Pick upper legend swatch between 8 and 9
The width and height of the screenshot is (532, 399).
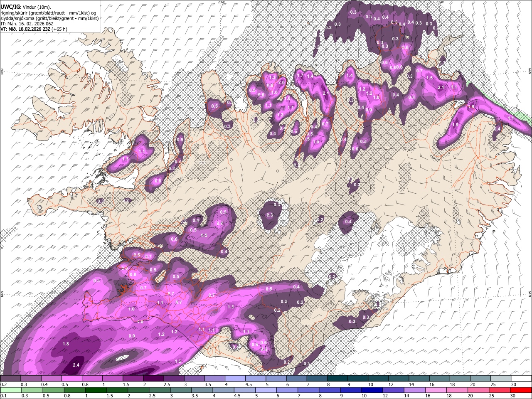coord(337,379)
